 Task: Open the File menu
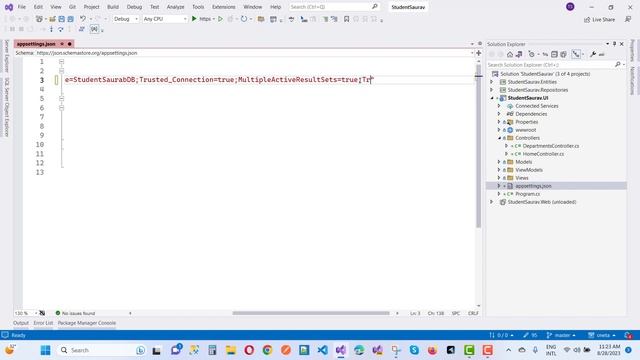22,7
